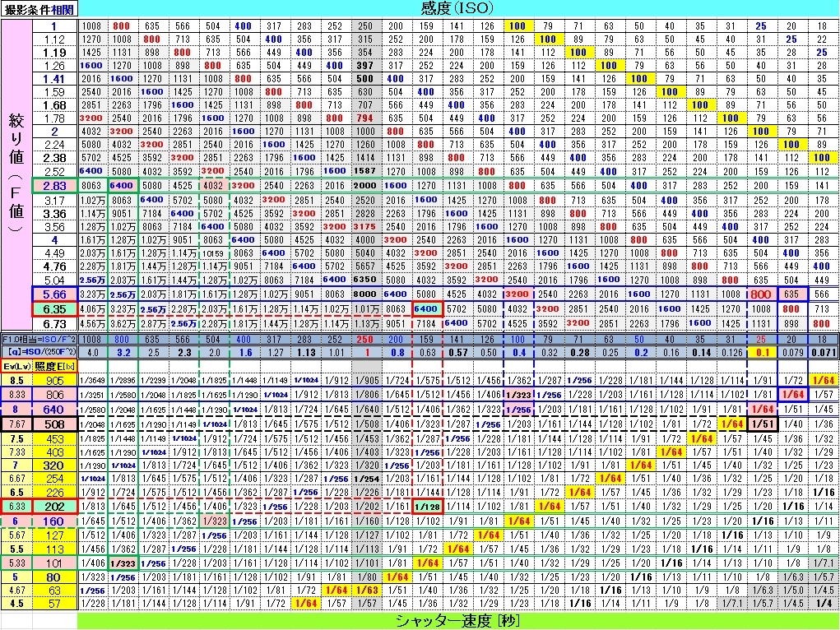This screenshot has height=630, width=840.
Task: Click illuminance value 160
Action: [54, 521]
